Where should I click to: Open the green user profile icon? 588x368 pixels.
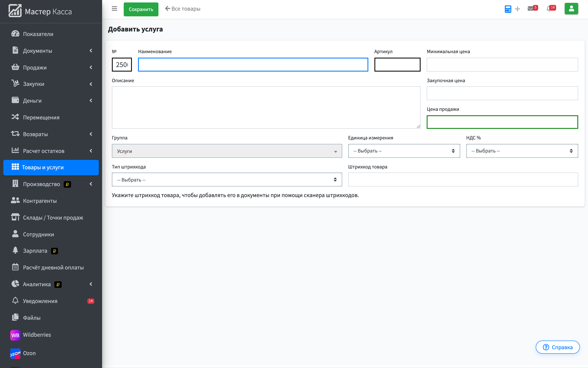point(571,9)
